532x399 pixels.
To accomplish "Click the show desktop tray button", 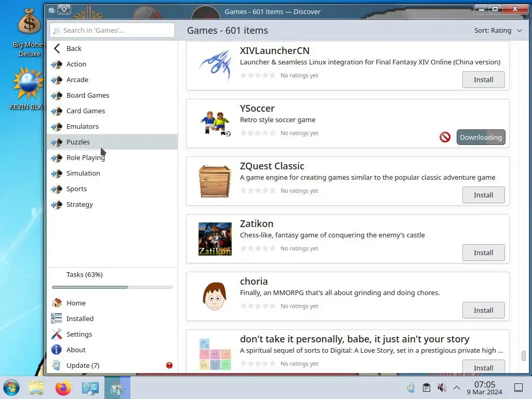I will tap(518, 388).
